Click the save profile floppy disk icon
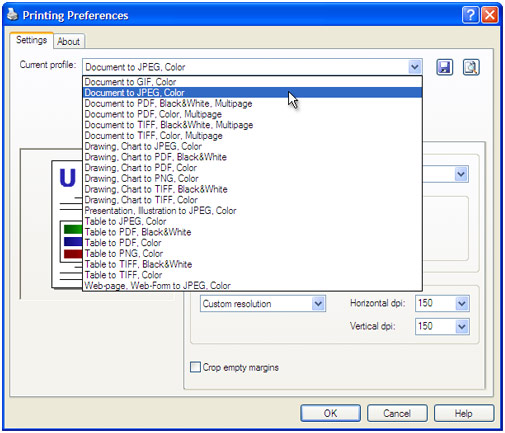The height and width of the screenshot is (433, 505). (x=444, y=67)
